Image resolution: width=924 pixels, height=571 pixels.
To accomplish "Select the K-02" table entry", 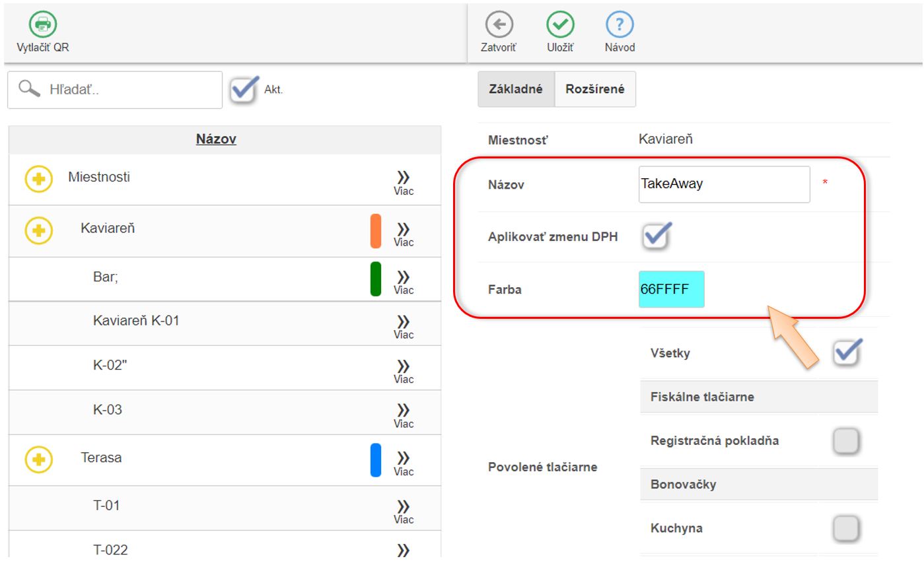I will [x=110, y=366].
